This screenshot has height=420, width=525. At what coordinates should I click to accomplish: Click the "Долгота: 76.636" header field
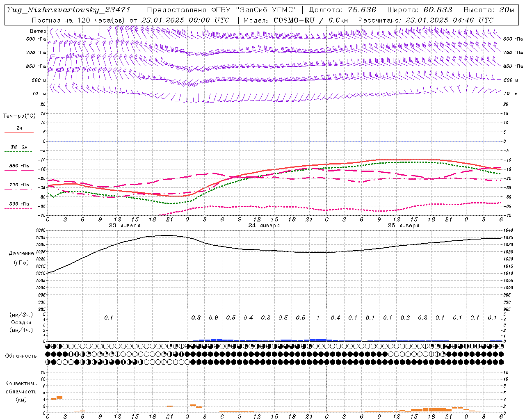[342, 10]
